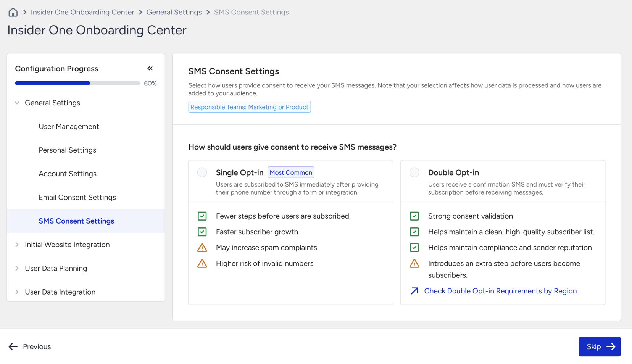Click the warning icon beside extra step
The image size is (632, 364).
pos(414,263)
